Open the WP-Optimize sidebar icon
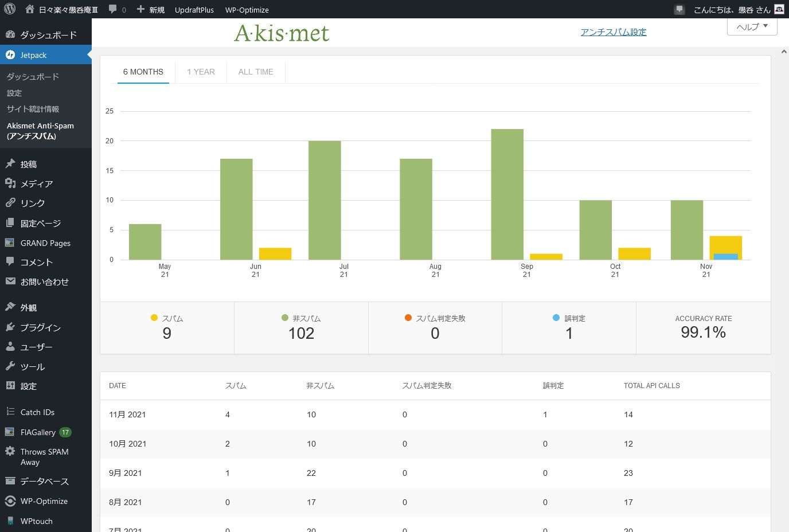Screen dimensions: 789x532 click(10, 501)
